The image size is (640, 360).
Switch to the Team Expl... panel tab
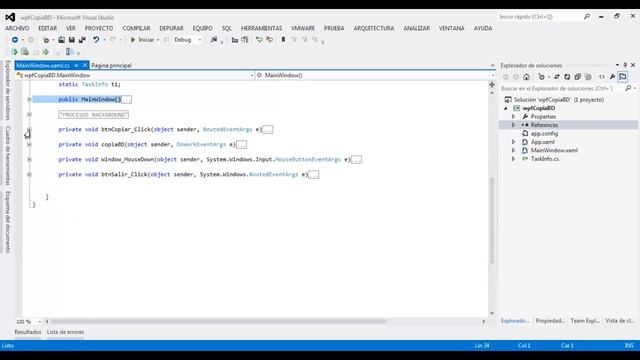[585, 321]
